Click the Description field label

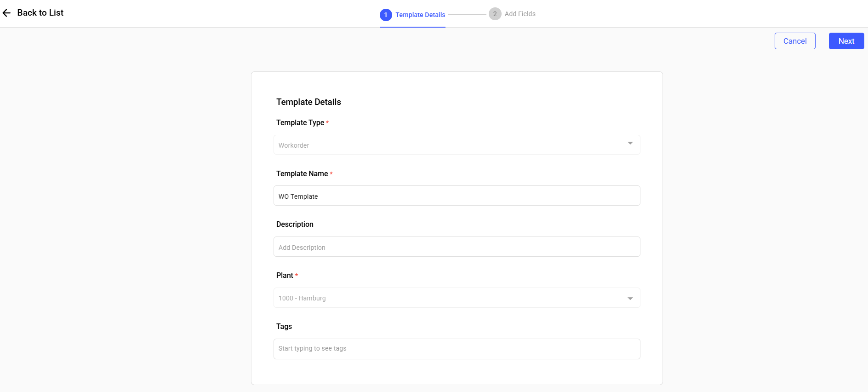click(295, 224)
